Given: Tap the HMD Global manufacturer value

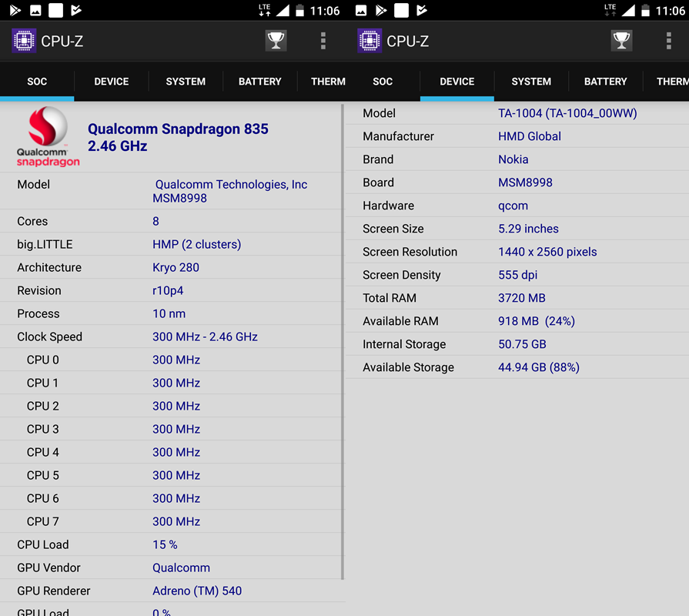Looking at the screenshot, I should pyautogui.click(x=530, y=136).
